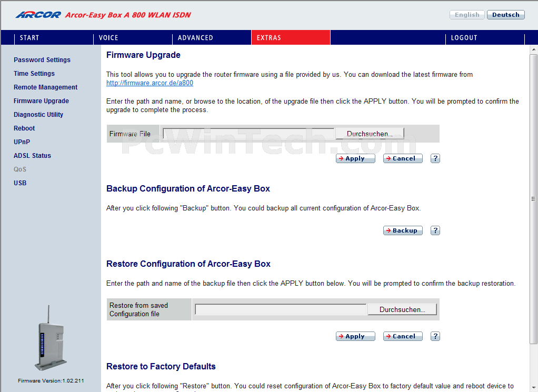This screenshot has width=538, height=392.
Task: Click the Firmware Upgrade heading
Action: (143, 55)
